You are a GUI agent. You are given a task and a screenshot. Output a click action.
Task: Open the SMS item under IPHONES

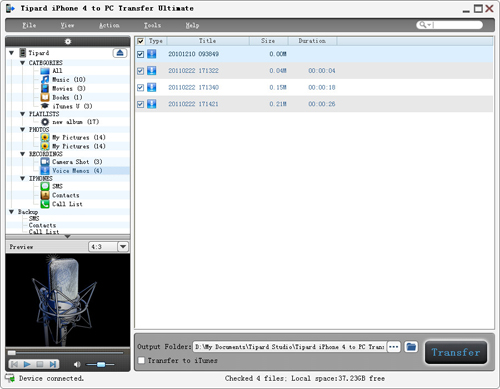coord(57,186)
